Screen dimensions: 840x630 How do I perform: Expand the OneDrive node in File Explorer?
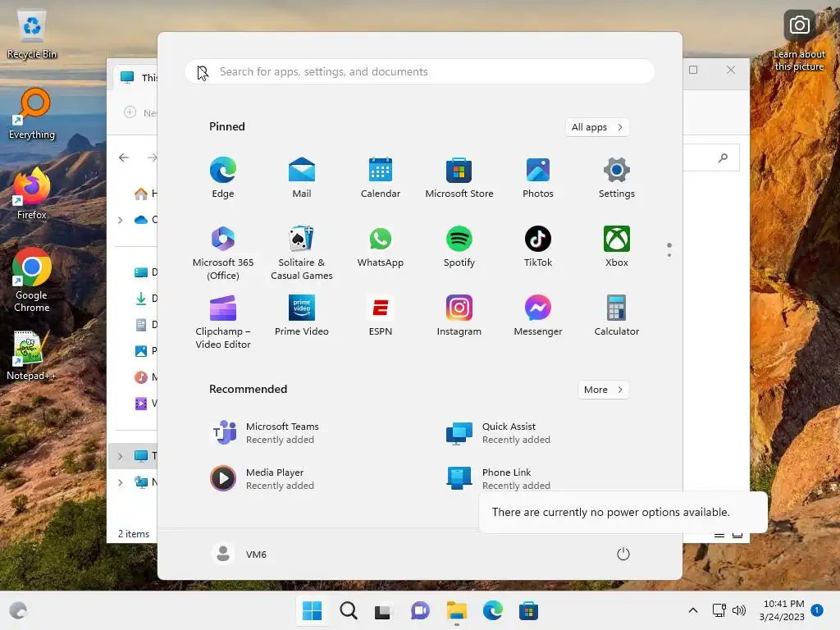coord(121,220)
